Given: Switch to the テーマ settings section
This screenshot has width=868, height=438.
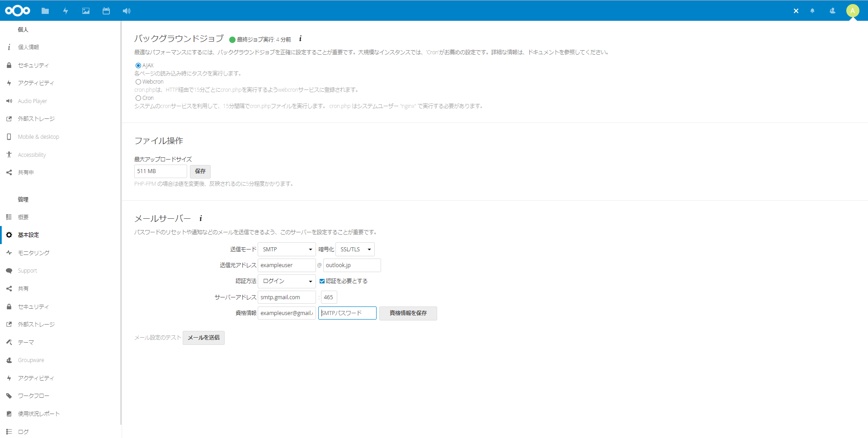Looking at the screenshot, I should coord(26,342).
